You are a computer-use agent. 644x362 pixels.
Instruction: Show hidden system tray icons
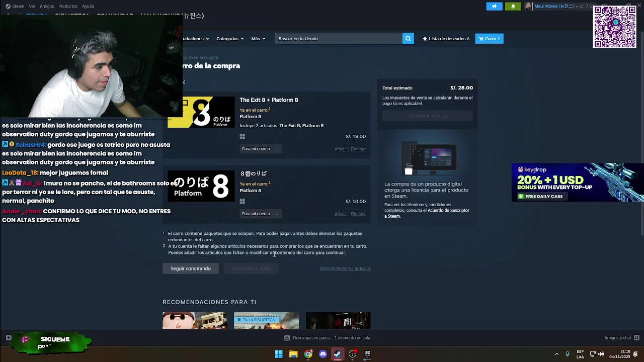point(556,354)
